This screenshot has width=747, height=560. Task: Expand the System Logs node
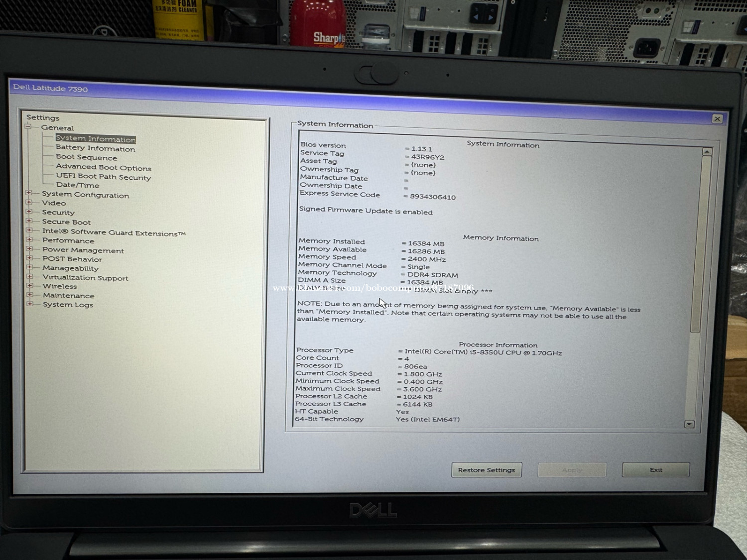click(30, 304)
